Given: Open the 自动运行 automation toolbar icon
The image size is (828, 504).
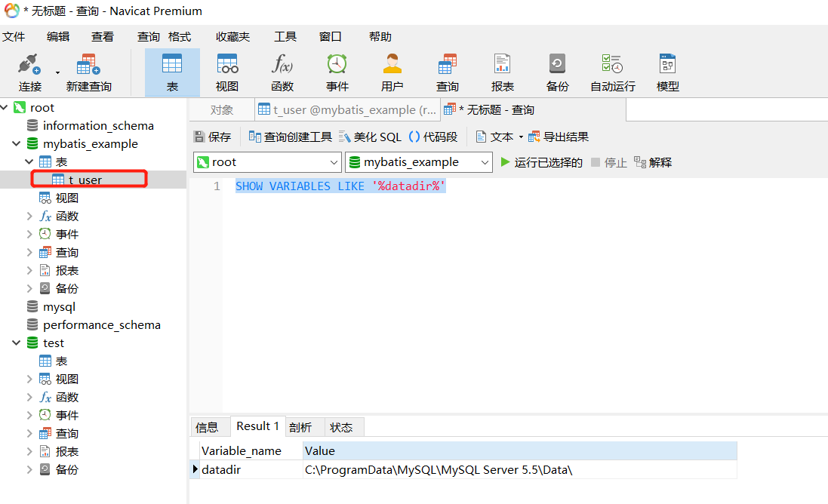Looking at the screenshot, I should 613,72.
